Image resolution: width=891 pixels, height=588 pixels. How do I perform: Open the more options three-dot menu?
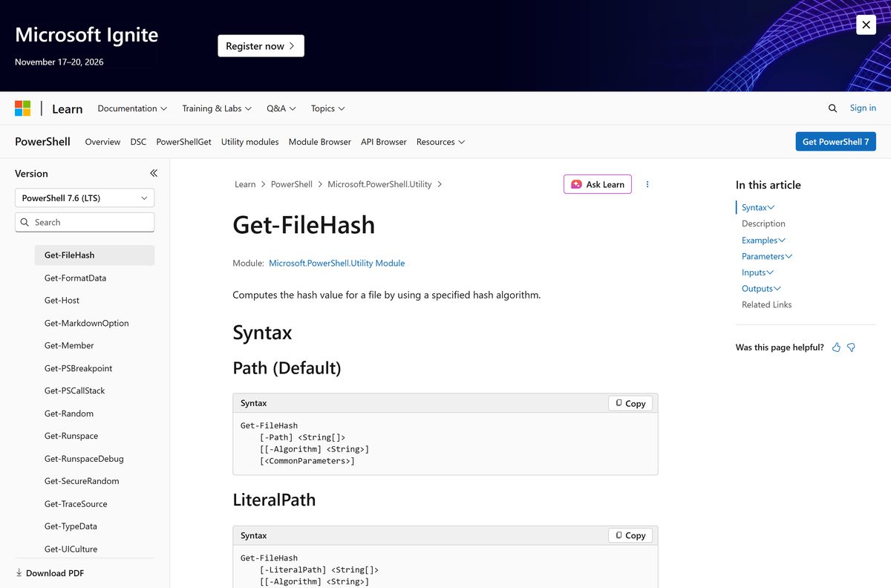(647, 184)
